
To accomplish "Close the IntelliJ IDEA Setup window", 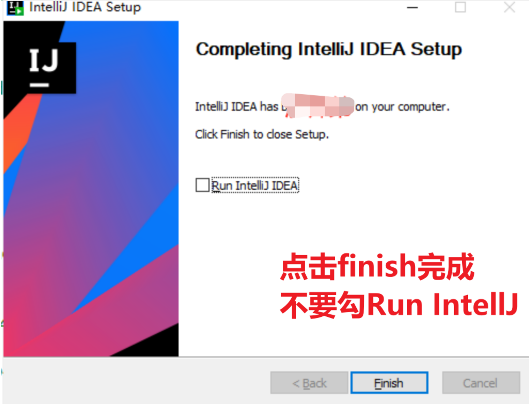I will [509, 7].
